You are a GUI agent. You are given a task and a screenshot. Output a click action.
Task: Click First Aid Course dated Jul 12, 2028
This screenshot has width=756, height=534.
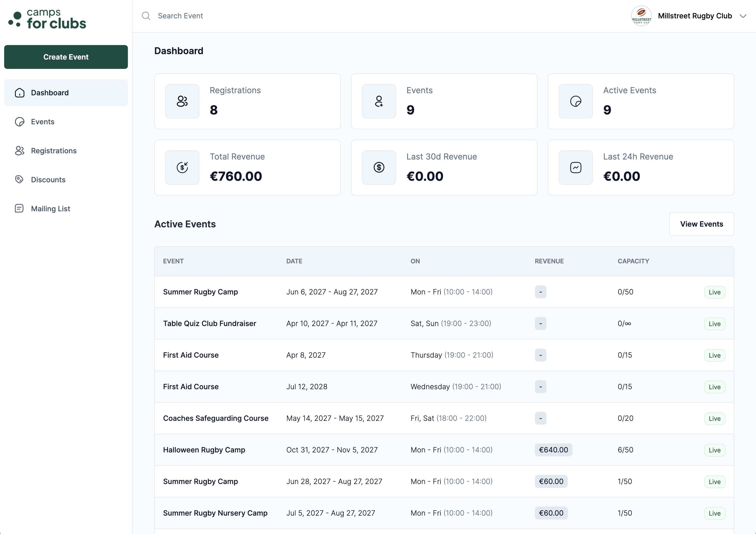coord(191,387)
